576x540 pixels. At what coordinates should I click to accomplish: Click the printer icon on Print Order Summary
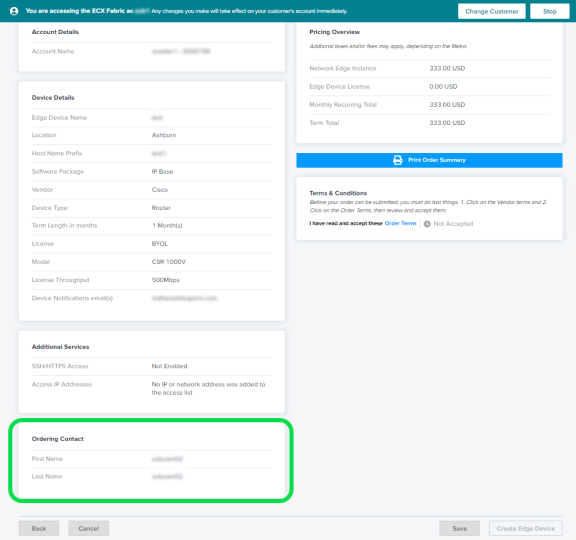tap(397, 160)
